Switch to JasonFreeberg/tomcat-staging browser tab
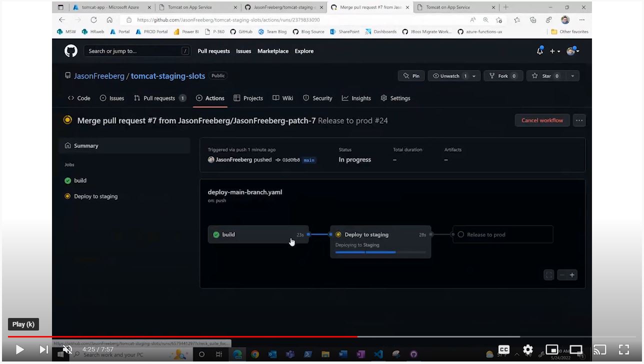 pos(284,7)
